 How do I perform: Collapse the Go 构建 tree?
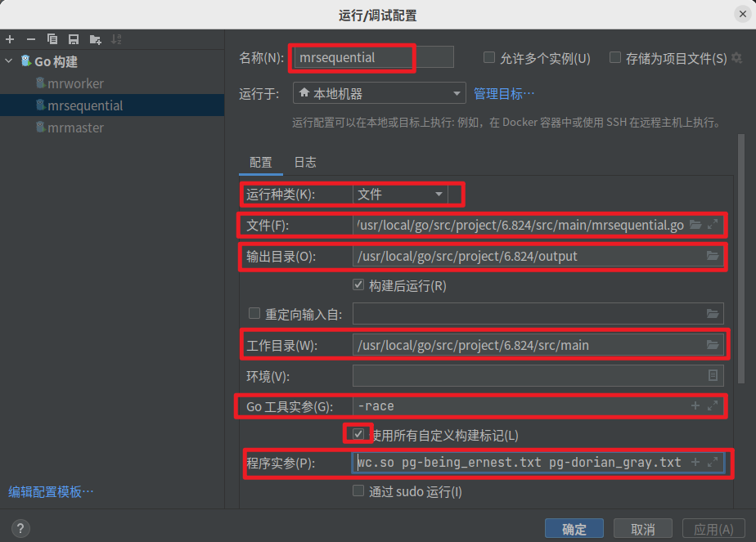click(8, 60)
